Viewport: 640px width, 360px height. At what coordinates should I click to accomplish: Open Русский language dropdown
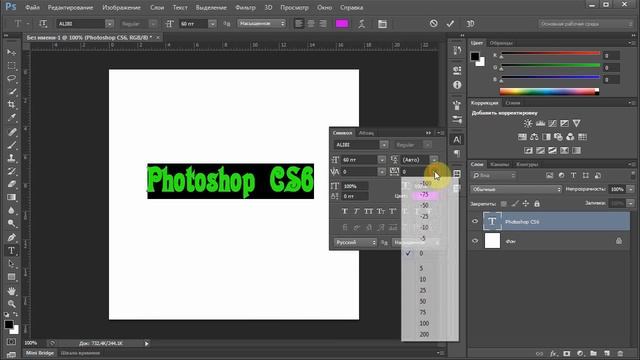pos(356,242)
